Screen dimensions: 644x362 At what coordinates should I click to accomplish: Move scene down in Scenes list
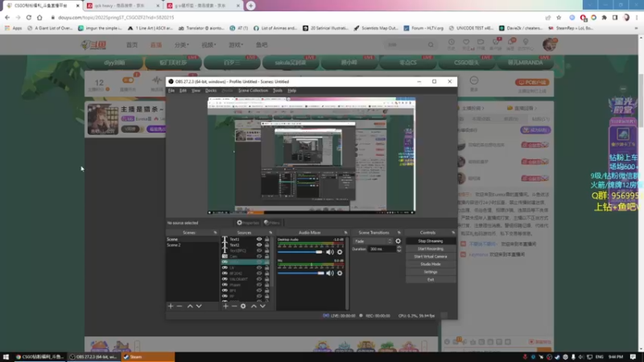tap(199, 306)
